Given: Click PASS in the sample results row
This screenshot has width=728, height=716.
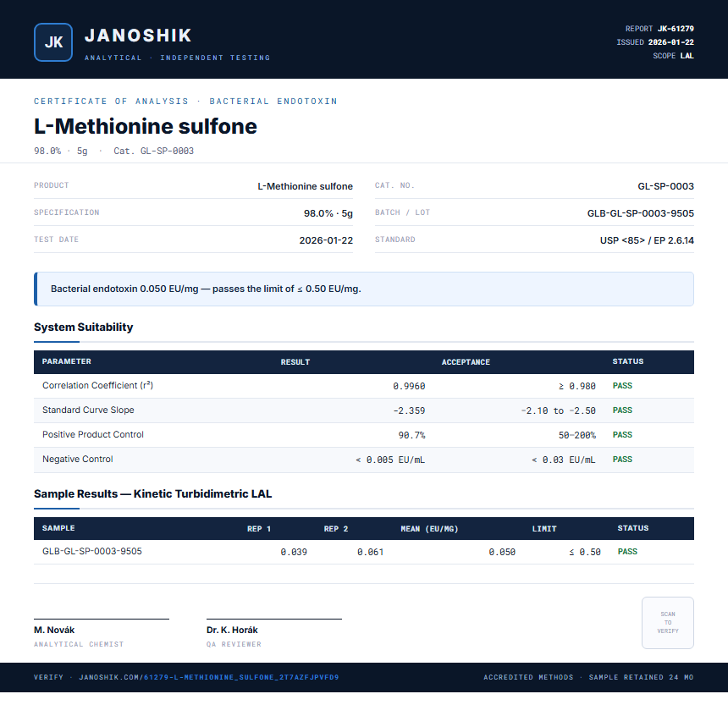Looking at the screenshot, I should [x=627, y=552].
